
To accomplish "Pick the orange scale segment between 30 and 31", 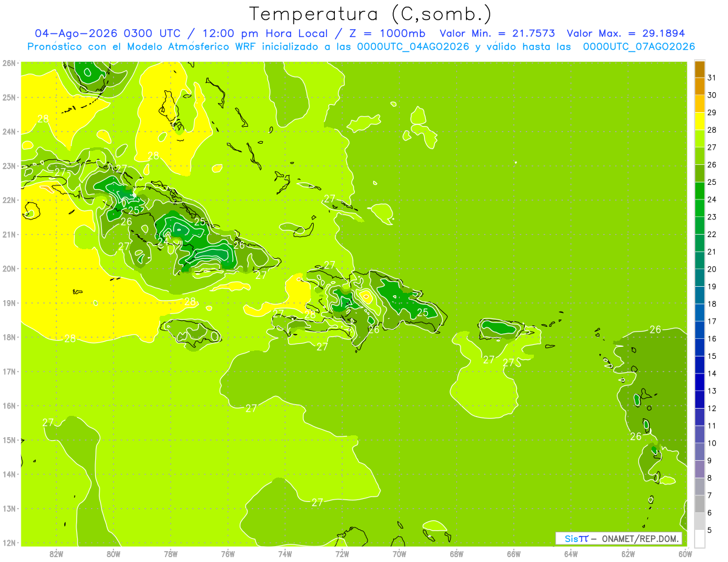I will pos(699,87).
